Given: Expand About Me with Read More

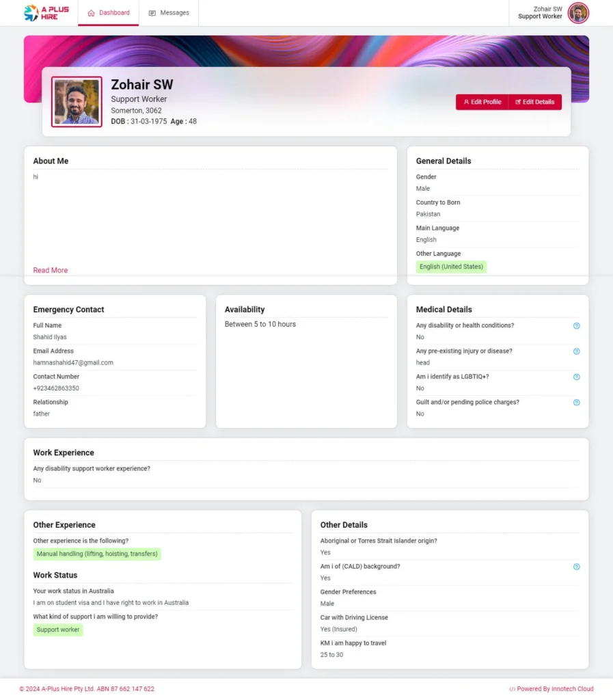Looking at the screenshot, I should 51,271.
